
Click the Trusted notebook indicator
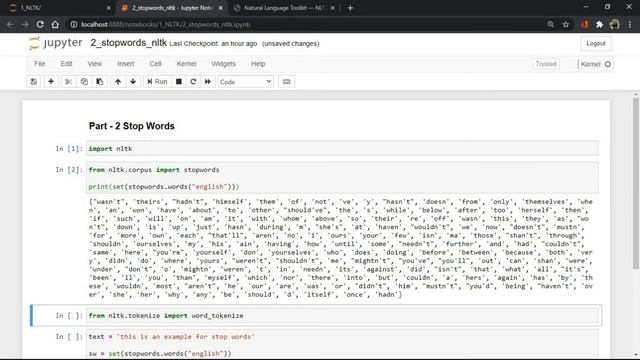point(546,64)
